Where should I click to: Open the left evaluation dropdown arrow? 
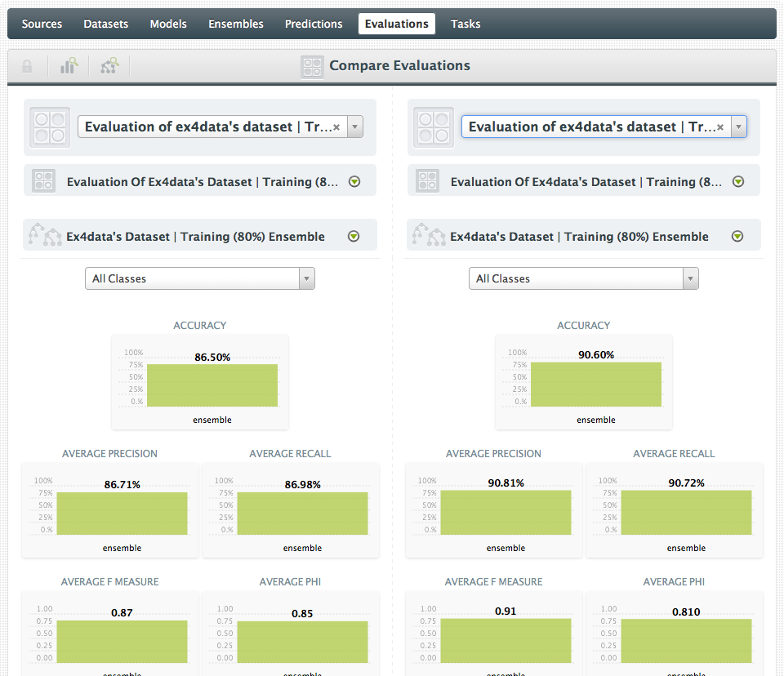[354, 127]
